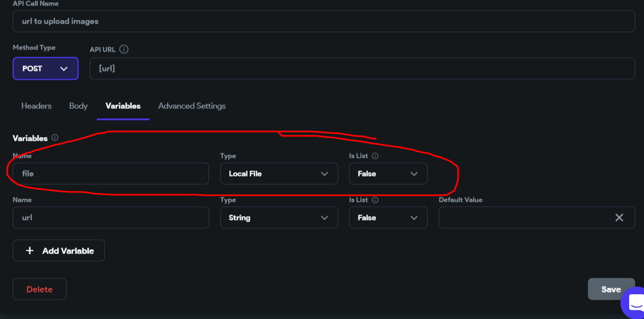Open the Type dropdown showing Local File
This screenshot has height=319, width=644.
click(x=278, y=173)
